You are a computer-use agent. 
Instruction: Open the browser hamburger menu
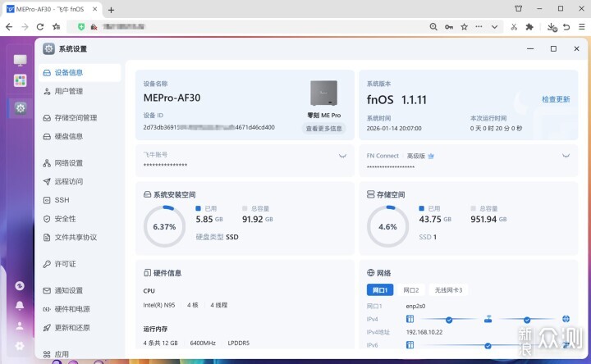[x=582, y=27]
